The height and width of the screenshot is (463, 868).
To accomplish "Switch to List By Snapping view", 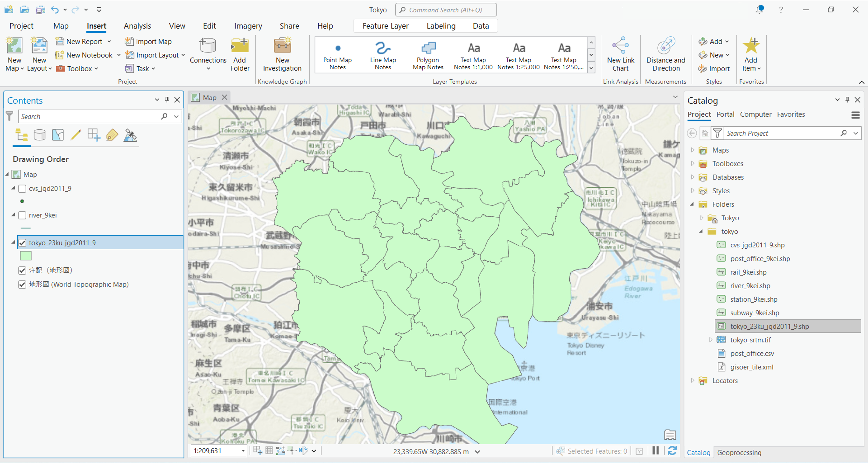I will coord(94,136).
